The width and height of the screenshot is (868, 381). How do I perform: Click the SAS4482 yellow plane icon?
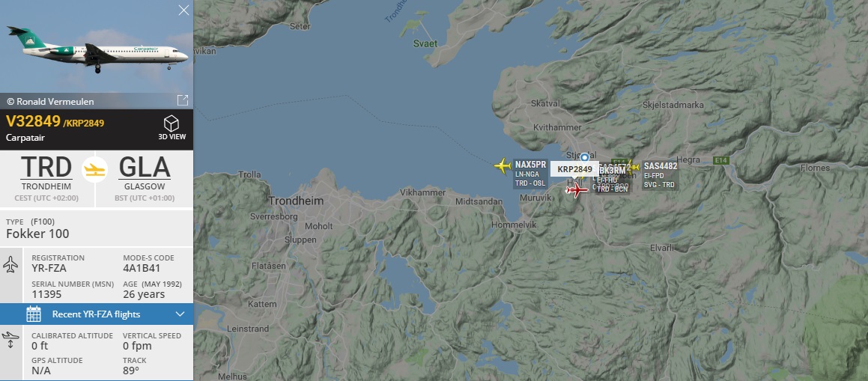[x=633, y=166]
